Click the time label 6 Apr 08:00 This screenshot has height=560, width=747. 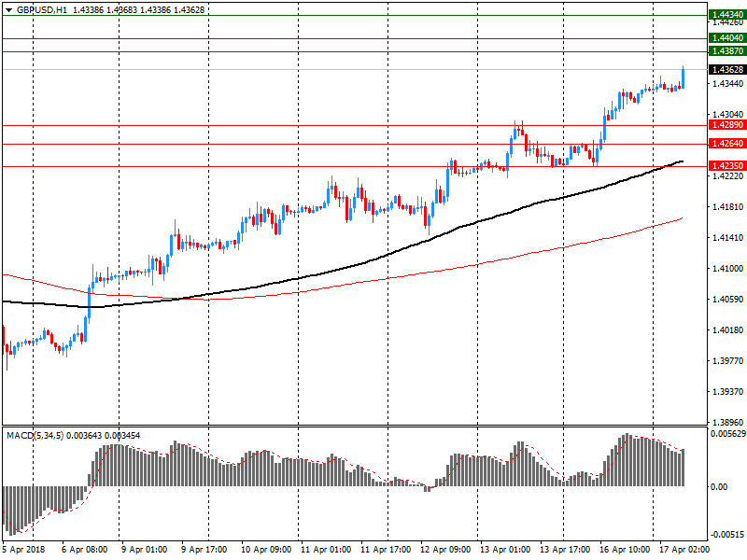point(84,550)
